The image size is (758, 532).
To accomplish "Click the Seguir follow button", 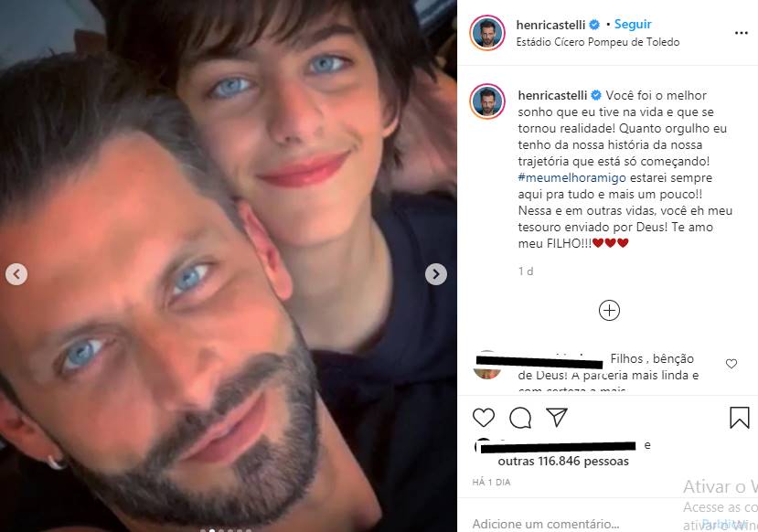I will 633,25.
